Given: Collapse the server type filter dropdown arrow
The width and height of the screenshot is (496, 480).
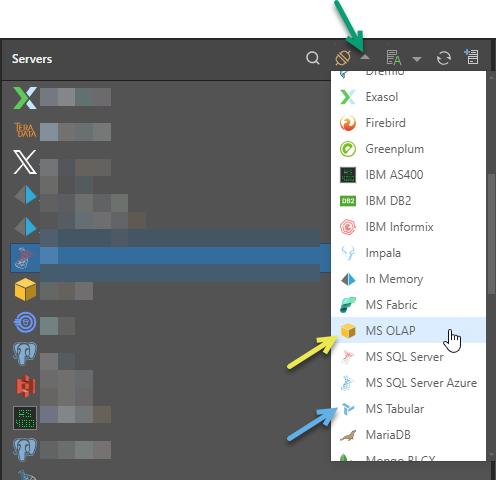Looking at the screenshot, I should coord(365,58).
